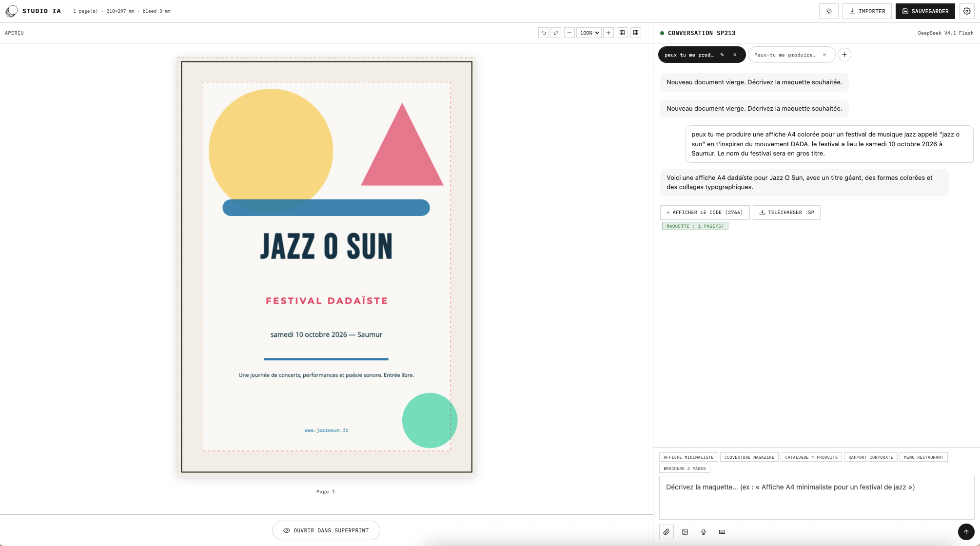
Task: Open the 100% zoom dropdown
Action: (x=589, y=33)
